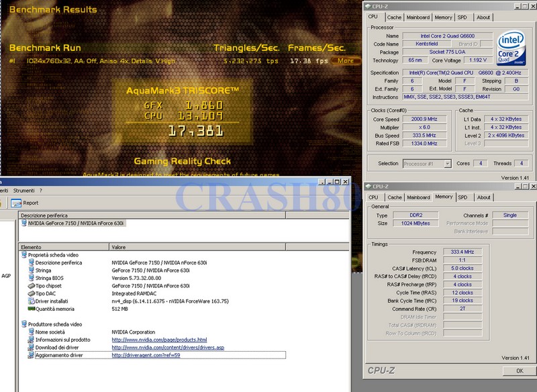
Task: Select the Aggiornamento driver row
Action: tap(160, 355)
